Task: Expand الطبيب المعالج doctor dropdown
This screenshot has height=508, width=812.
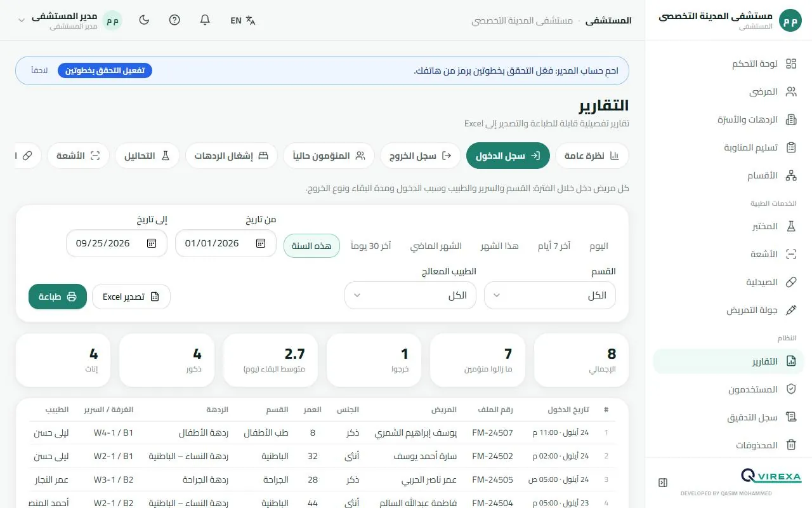Action: [410, 295]
